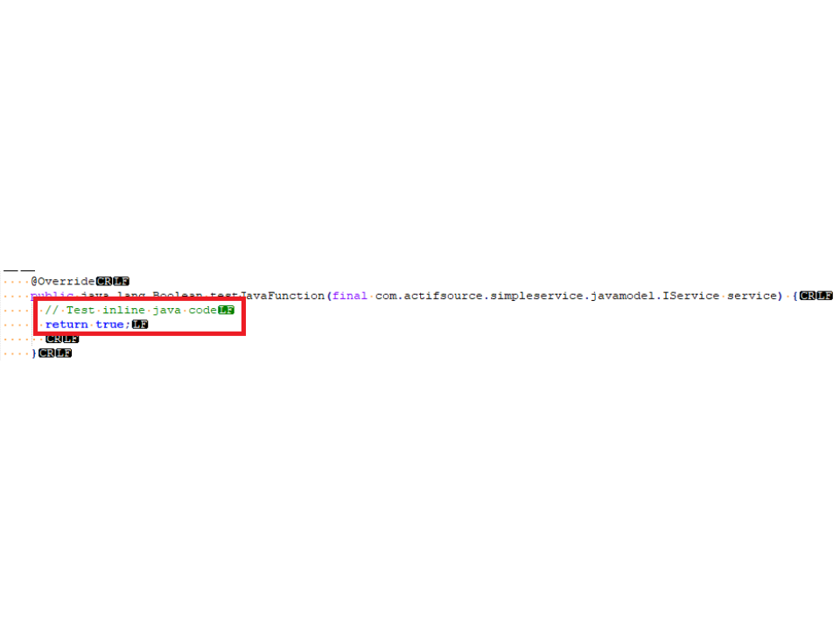This screenshot has width=840, height=630.
Task: Click the IService type in the parameter
Action: (690, 296)
